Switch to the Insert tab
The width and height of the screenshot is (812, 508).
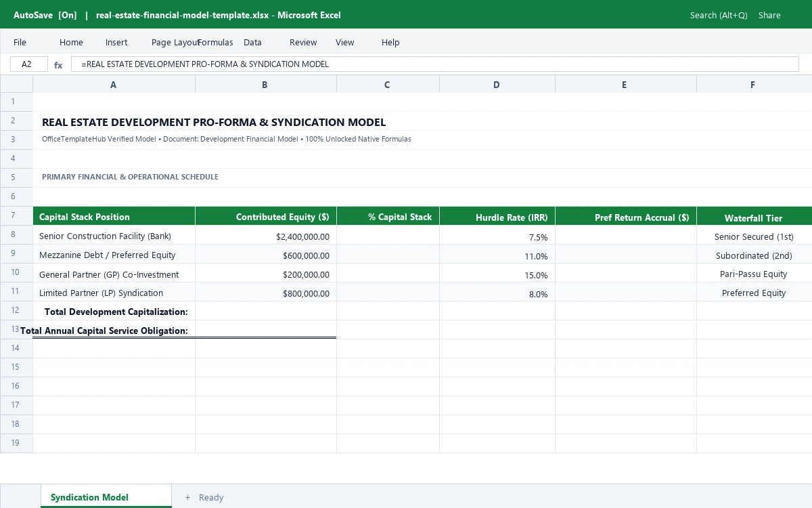coord(116,42)
